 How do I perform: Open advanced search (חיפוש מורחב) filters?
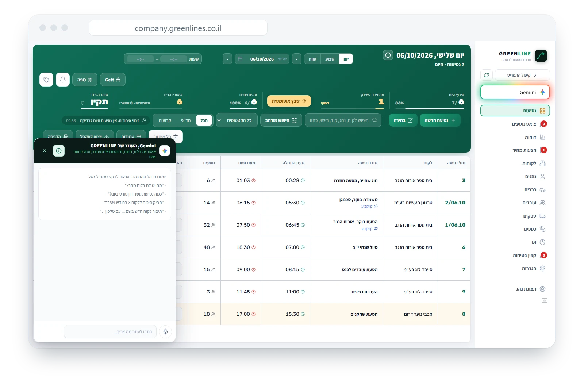click(x=281, y=120)
